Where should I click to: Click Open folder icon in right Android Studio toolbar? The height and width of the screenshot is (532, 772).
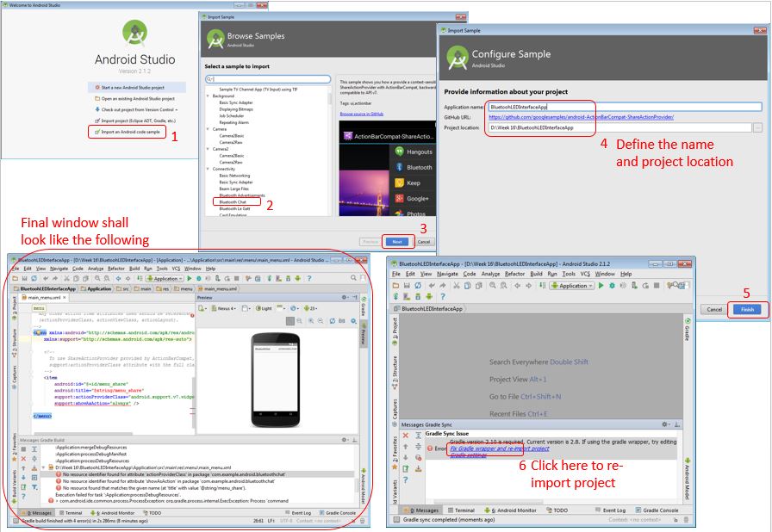[395, 285]
